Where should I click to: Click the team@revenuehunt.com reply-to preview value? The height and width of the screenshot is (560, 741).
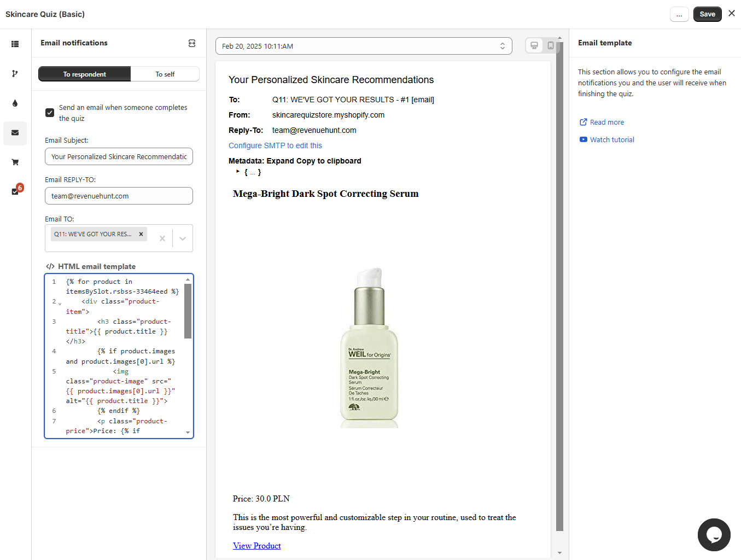[x=314, y=130]
